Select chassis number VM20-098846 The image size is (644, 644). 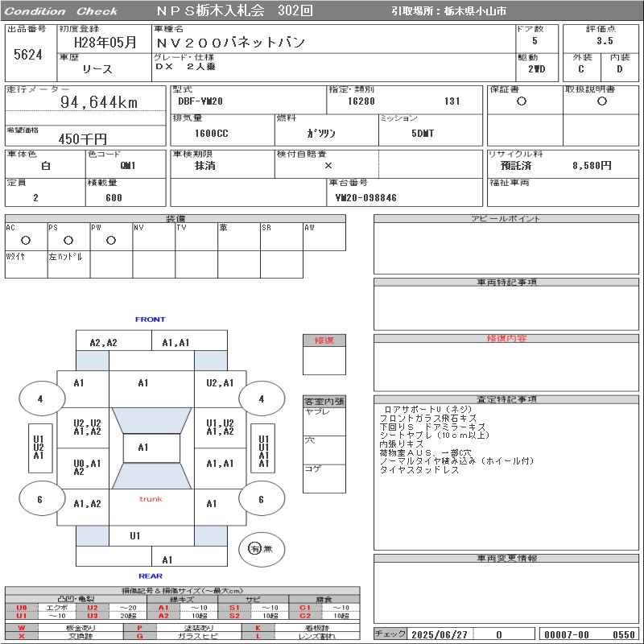pos(366,197)
